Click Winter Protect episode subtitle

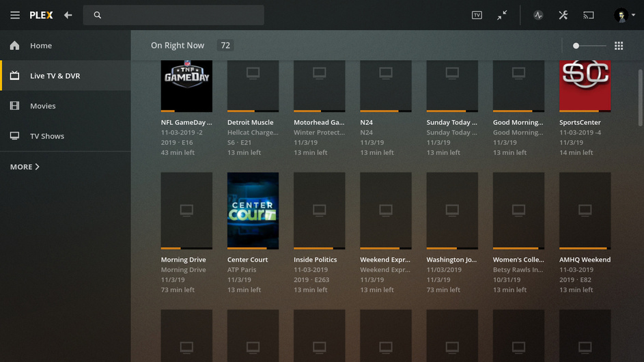pyautogui.click(x=319, y=133)
